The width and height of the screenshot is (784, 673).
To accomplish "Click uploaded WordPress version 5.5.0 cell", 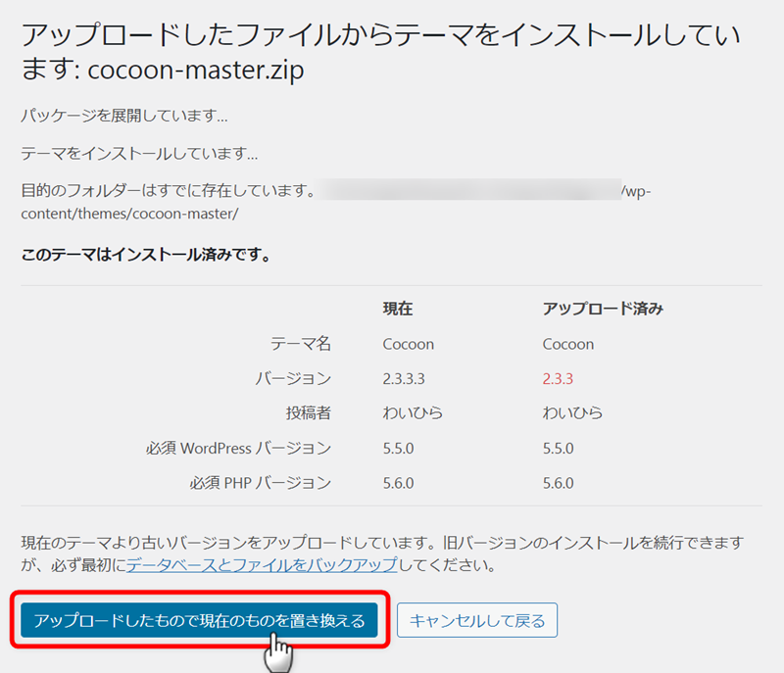I will point(559,448).
